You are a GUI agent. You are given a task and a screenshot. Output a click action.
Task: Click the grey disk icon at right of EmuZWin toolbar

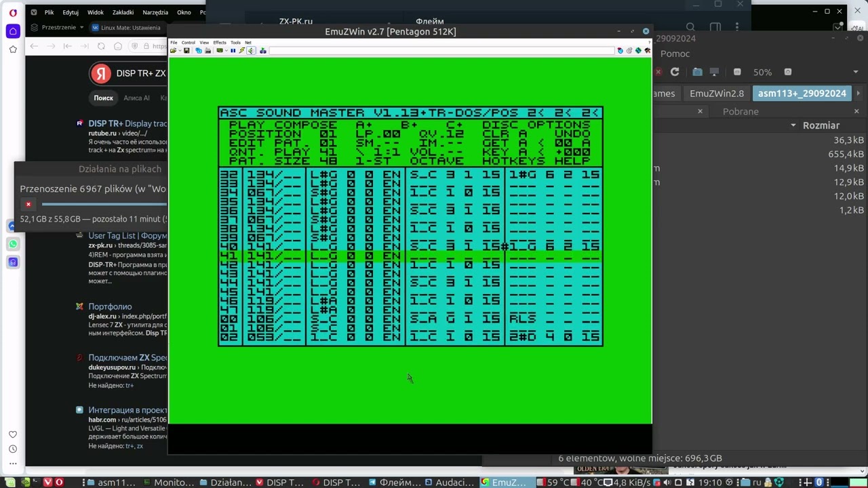tap(629, 51)
